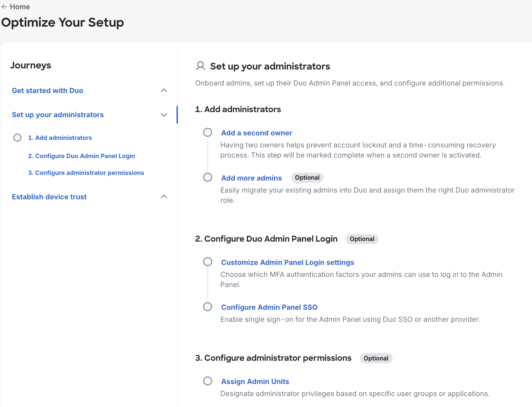The image size is (532, 407).
Task: Click status circle beside Add more admins
Action: (208, 177)
